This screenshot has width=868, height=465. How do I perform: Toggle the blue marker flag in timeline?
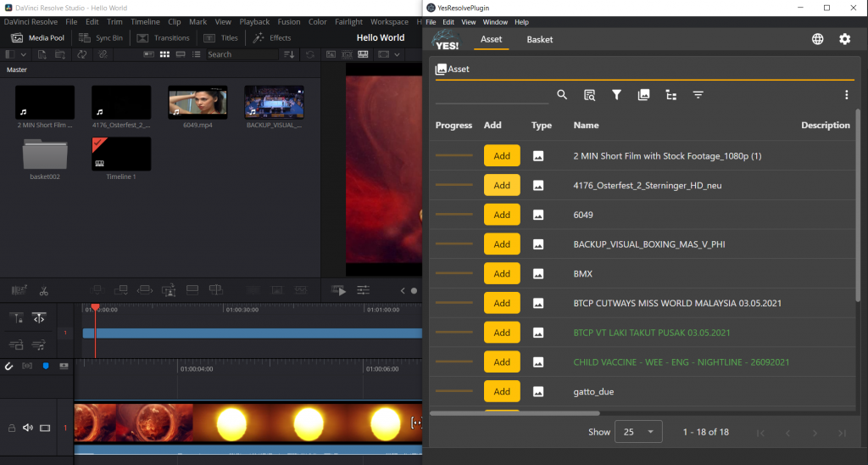pyautogui.click(x=46, y=367)
